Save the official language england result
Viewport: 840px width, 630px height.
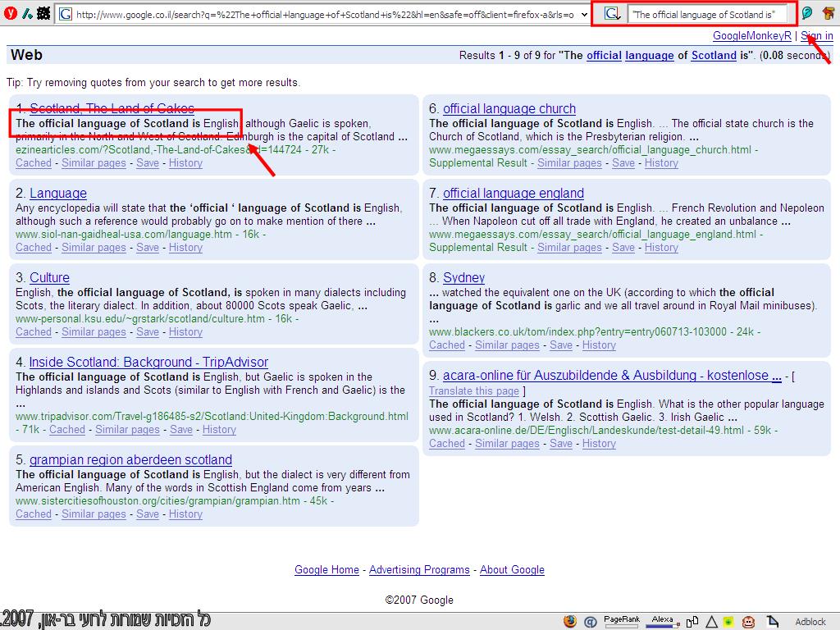click(x=623, y=248)
